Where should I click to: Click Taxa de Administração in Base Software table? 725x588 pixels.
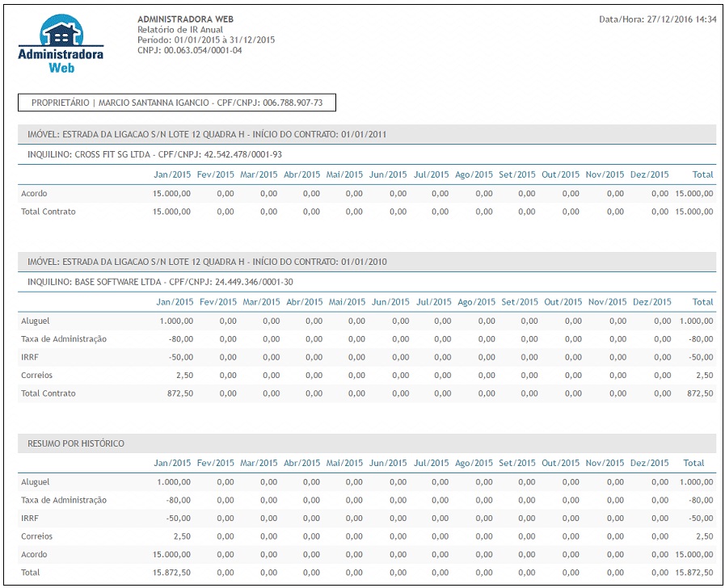pos(64,339)
